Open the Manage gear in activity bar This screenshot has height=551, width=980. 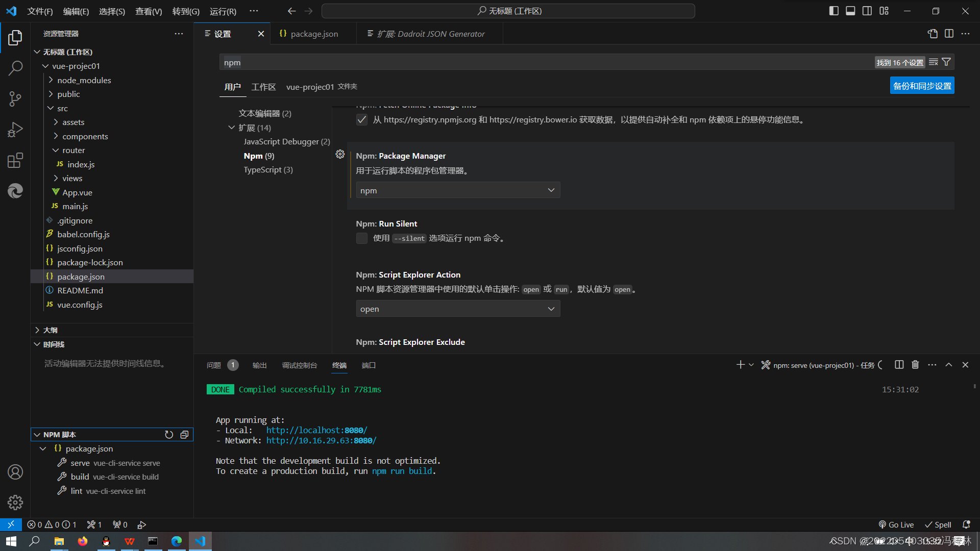tap(15, 503)
